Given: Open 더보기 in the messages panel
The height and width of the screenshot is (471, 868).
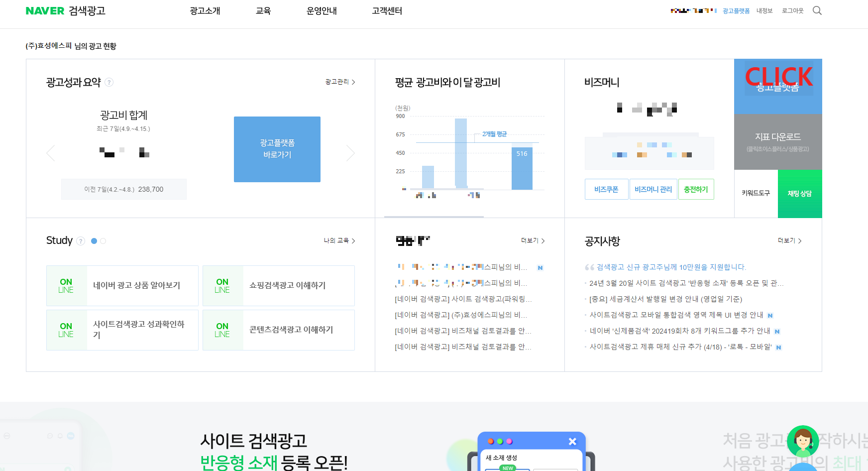Looking at the screenshot, I should pyautogui.click(x=533, y=240).
